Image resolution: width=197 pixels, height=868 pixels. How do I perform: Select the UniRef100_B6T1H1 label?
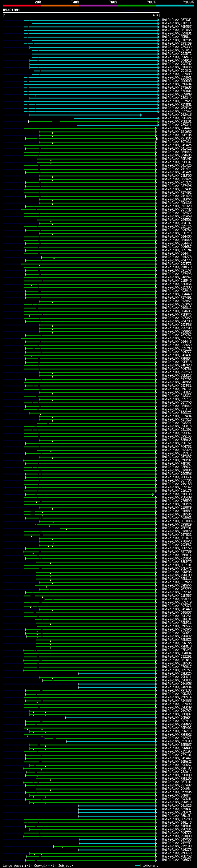(x=177, y=565)
